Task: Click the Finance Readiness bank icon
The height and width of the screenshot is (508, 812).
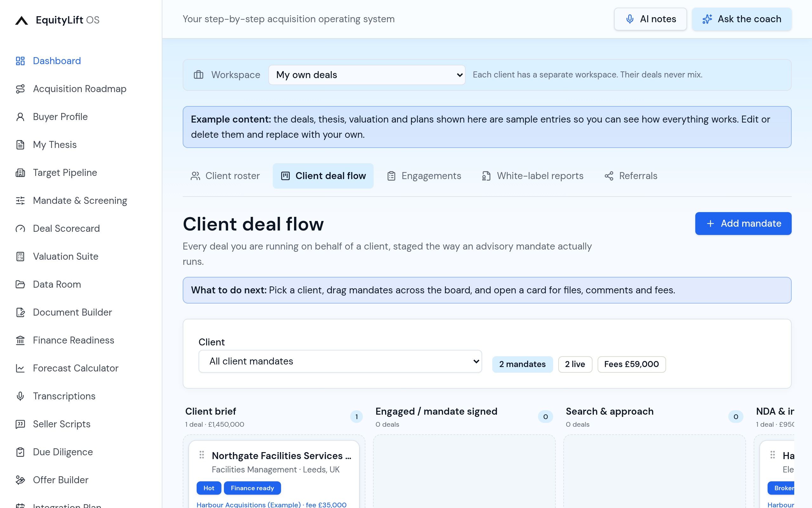Action: point(20,340)
